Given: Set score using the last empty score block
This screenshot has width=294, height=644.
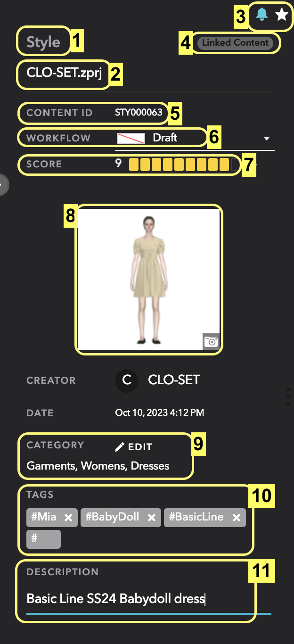Looking at the screenshot, I should (235, 165).
